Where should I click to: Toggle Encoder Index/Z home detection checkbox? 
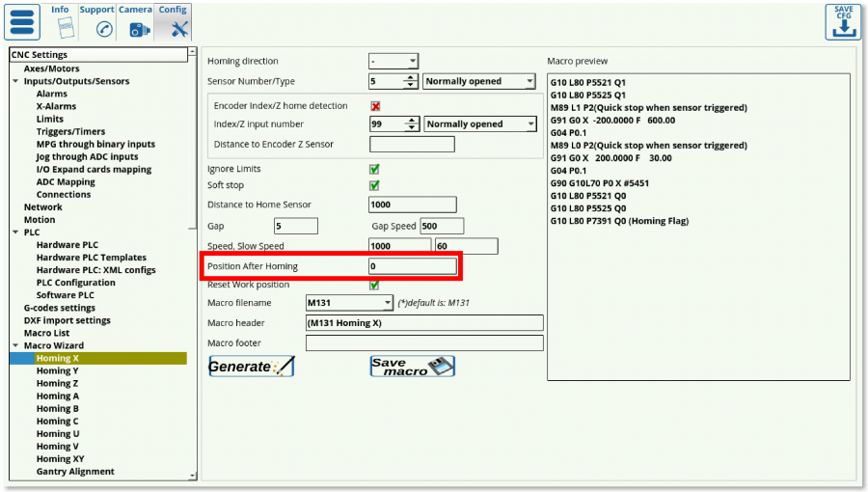[x=375, y=106]
